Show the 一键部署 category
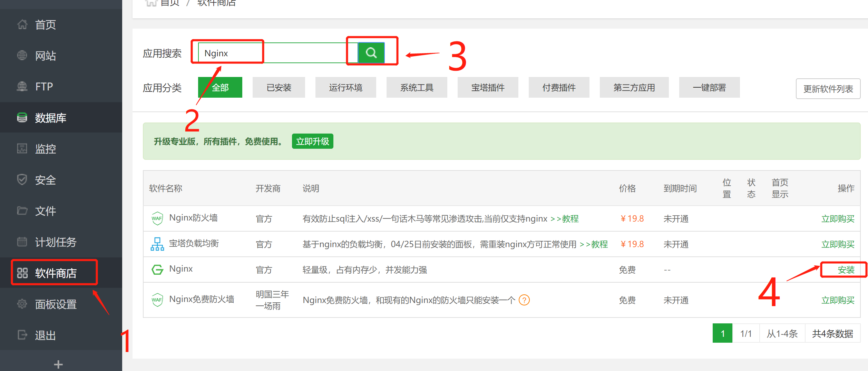Image resolution: width=868 pixels, height=371 pixels. click(x=709, y=88)
